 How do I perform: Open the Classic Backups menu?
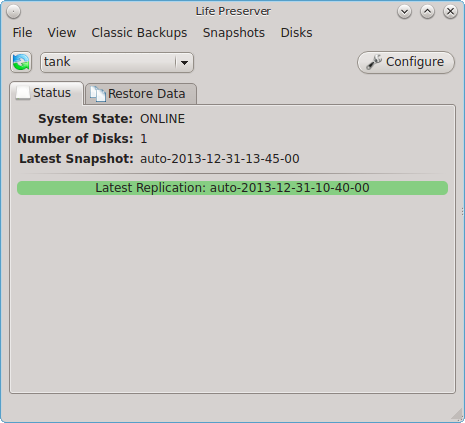139,33
